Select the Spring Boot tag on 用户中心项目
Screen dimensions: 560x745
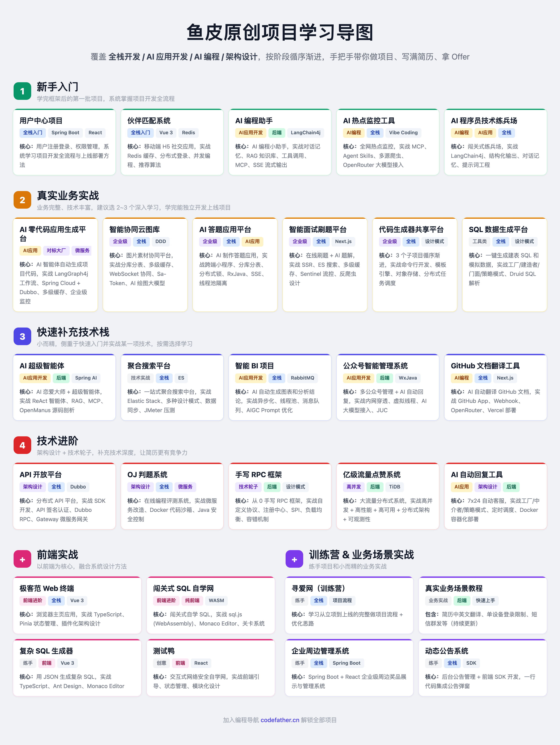click(x=65, y=133)
